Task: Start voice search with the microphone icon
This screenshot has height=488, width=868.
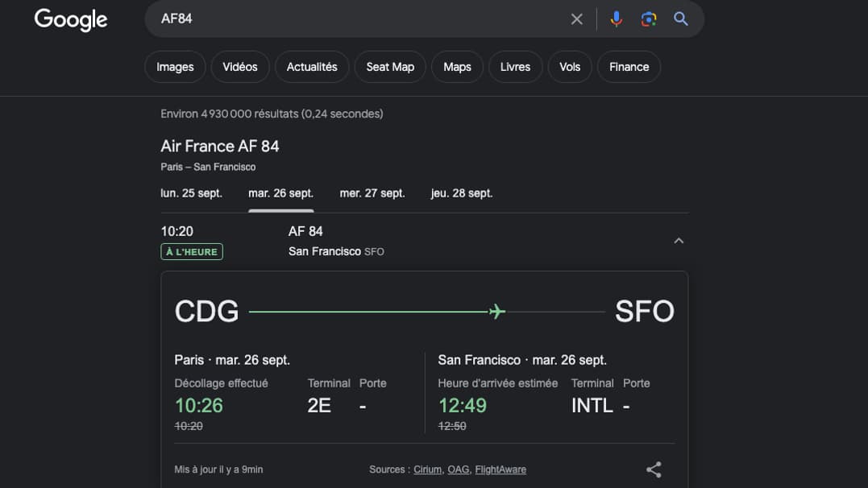Action: (616, 19)
